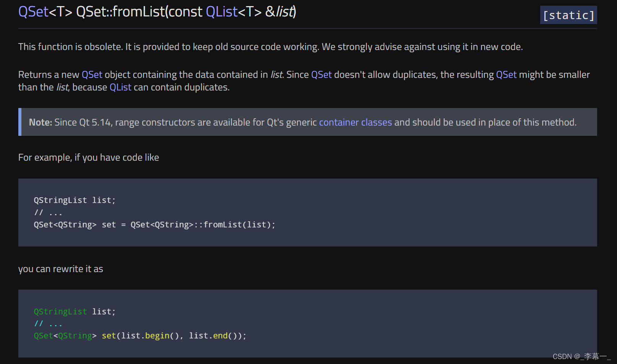Open the 'container classes' link in note
617x364 pixels.
pyautogui.click(x=355, y=122)
